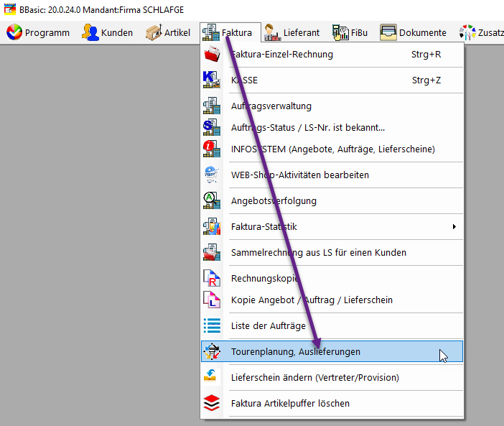Click the FiBu calculator icon

(x=340, y=32)
